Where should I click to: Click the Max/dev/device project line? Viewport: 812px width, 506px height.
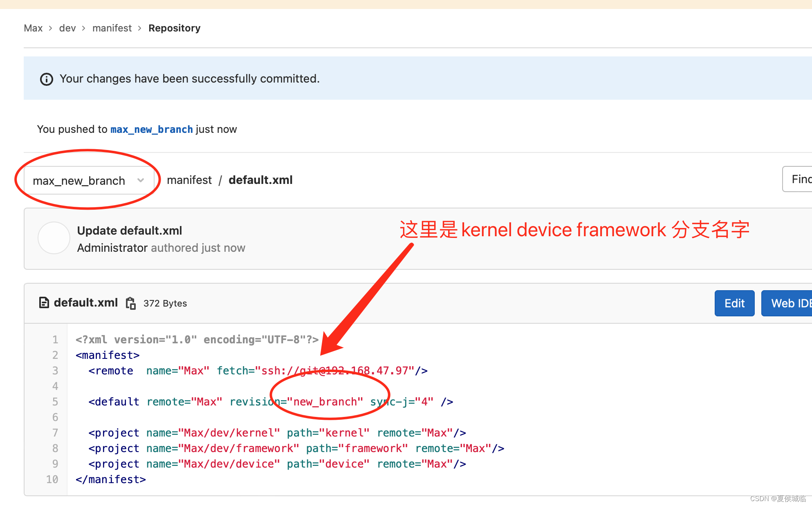[x=277, y=464]
